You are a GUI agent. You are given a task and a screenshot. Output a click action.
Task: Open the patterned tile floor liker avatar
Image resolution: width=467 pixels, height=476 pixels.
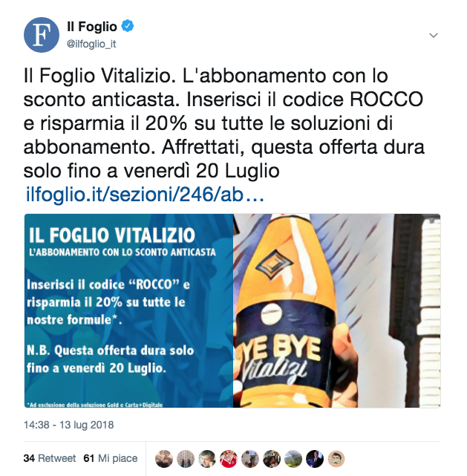186,458
